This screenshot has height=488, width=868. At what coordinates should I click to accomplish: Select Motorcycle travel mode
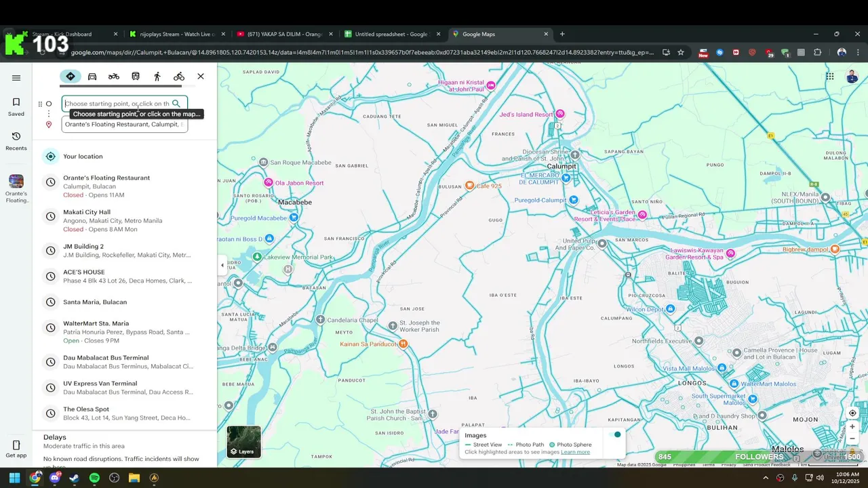click(114, 77)
